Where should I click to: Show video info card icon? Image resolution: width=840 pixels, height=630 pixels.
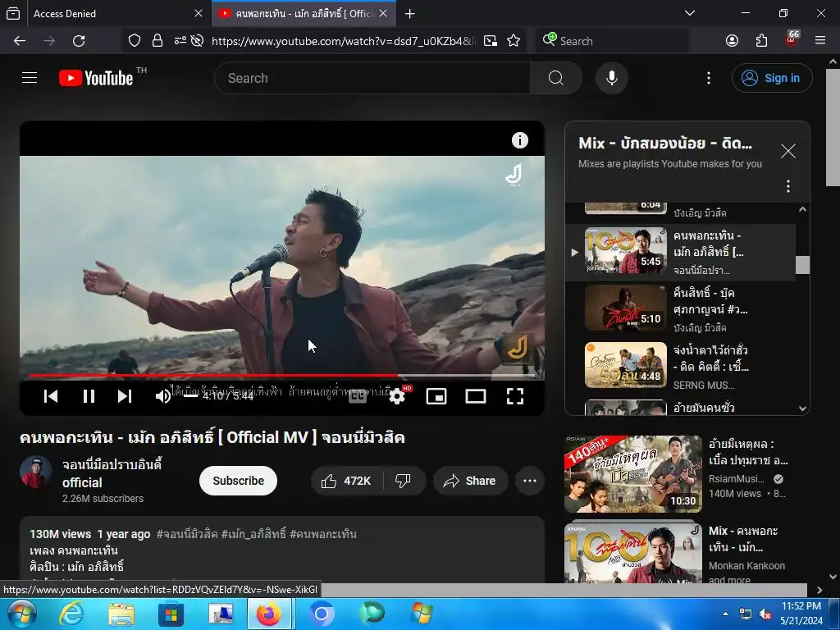519,140
